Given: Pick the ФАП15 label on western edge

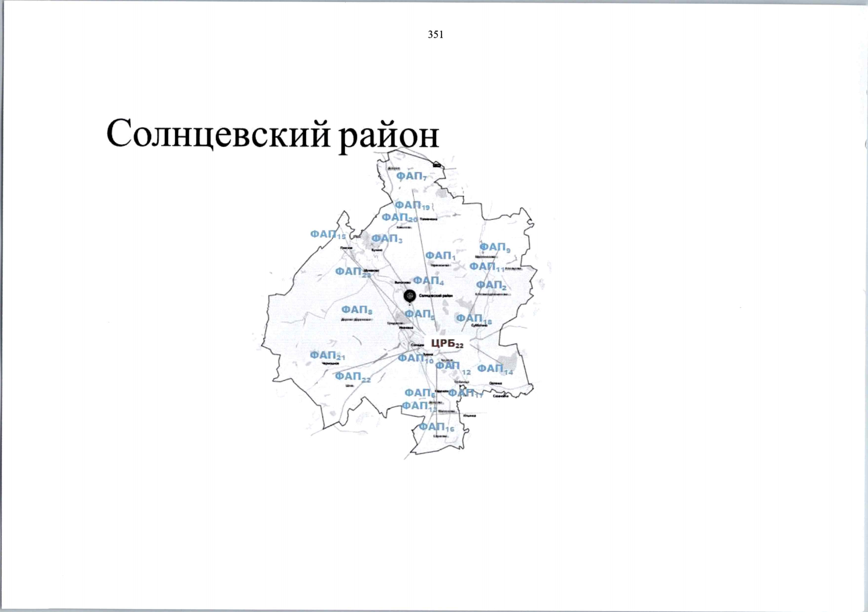Looking at the screenshot, I should 328,235.
